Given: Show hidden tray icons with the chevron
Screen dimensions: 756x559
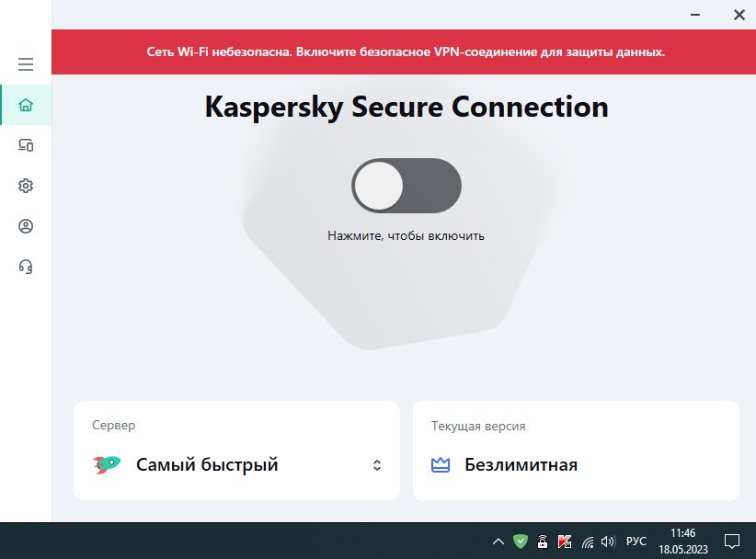Looking at the screenshot, I should click(498, 542).
